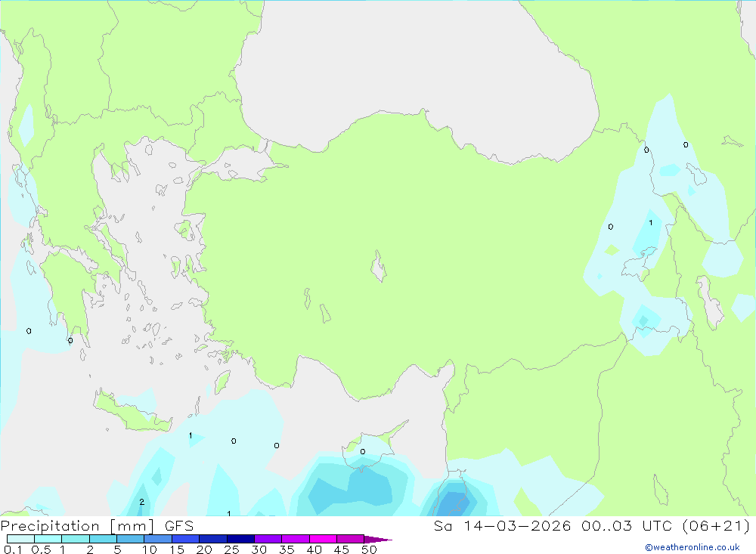Click the 40–45 mm magenta legend swatch
Screen dimensions: 756x554
tap(323, 539)
